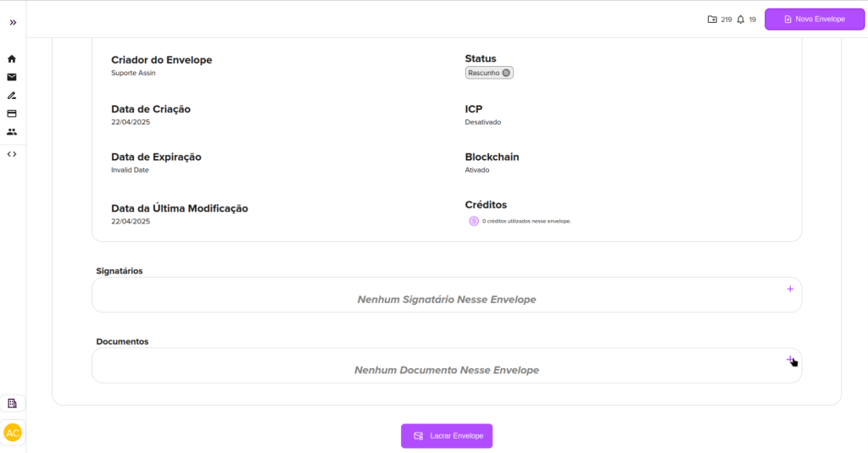The height and width of the screenshot is (453, 868).
Task: Click the purple credits coin icon
Action: click(474, 221)
